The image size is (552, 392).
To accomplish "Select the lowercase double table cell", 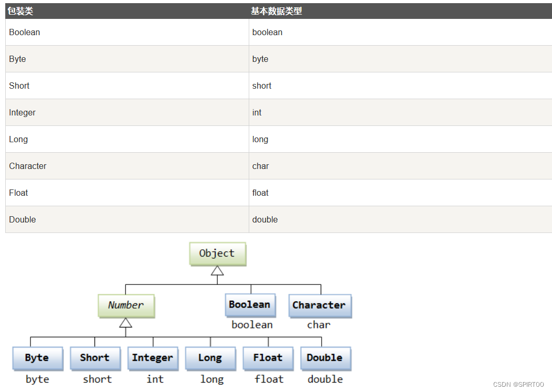I will [400, 219].
